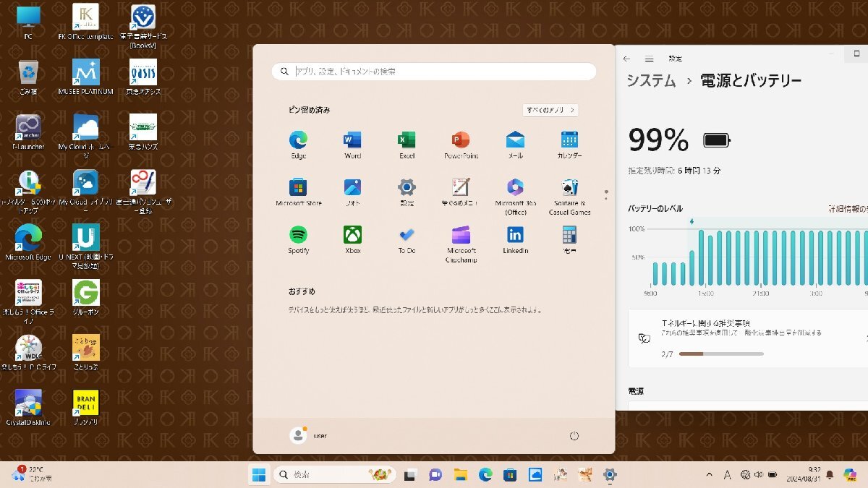Open the Chat camera icon on taskbar

click(435, 474)
